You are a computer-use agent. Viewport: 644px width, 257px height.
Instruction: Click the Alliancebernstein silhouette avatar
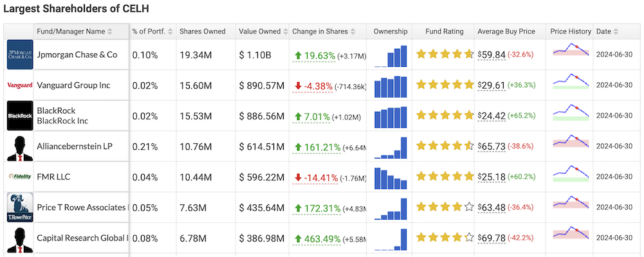[x=20, y=146]
